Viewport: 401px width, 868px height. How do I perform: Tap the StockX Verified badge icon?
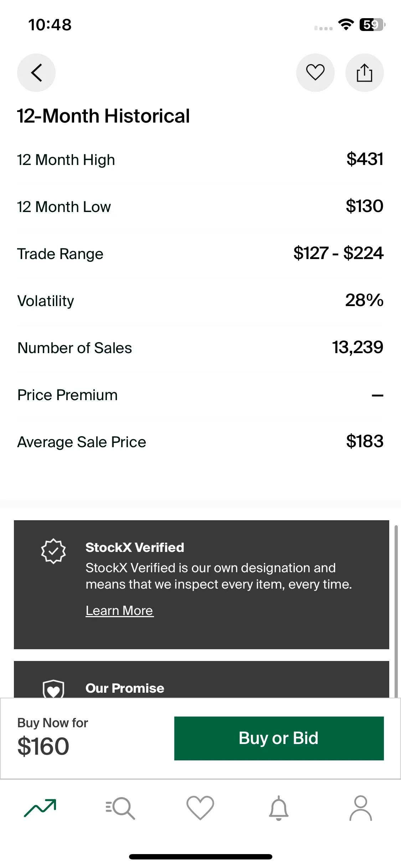pyautogui.click(x=53, y=551)
